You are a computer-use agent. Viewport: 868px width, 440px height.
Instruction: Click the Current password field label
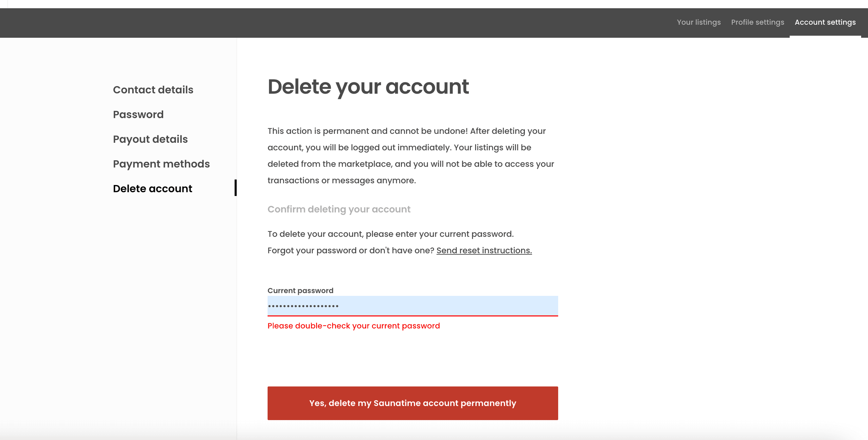point(301,290)
